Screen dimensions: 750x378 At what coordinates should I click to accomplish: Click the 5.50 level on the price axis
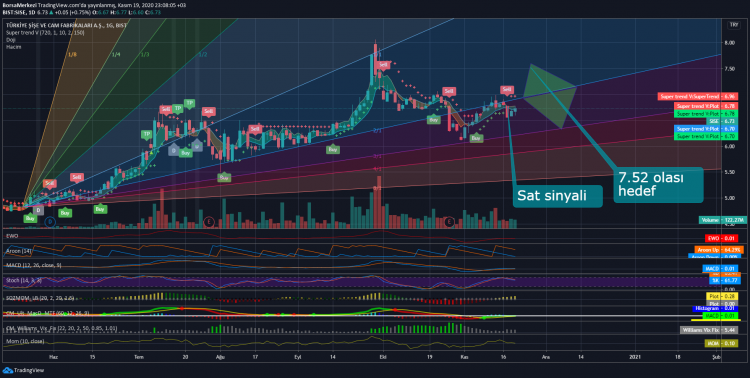[x=729, y=172]
